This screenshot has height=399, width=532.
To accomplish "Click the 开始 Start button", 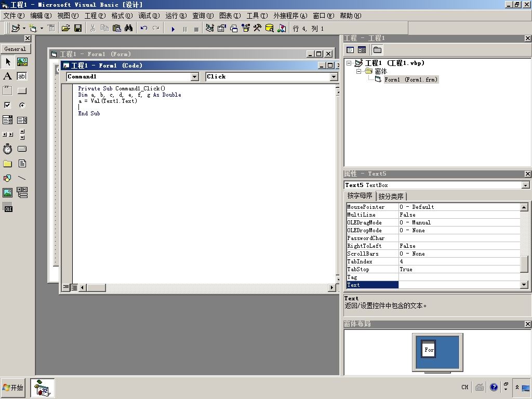I will (13, 388).
